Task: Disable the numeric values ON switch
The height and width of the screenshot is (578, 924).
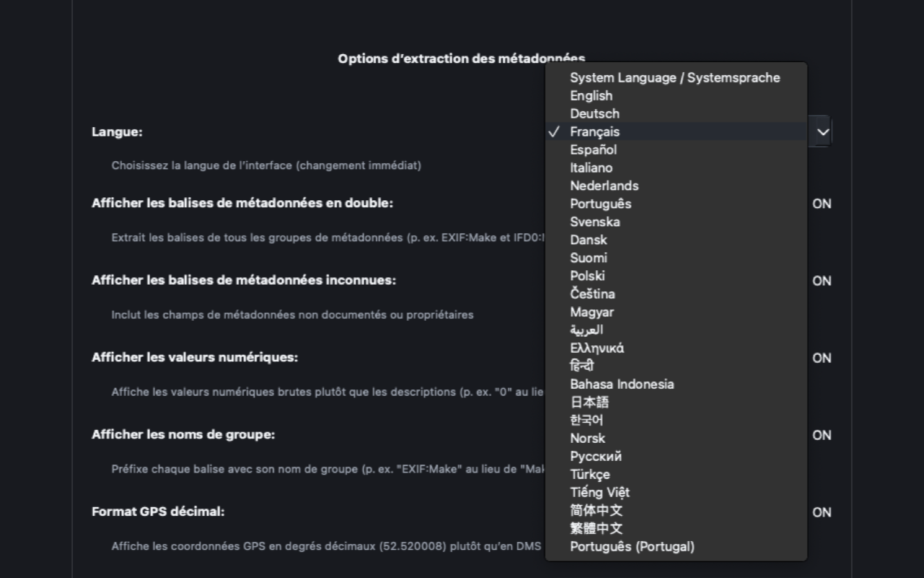Action: click(821, 358)
